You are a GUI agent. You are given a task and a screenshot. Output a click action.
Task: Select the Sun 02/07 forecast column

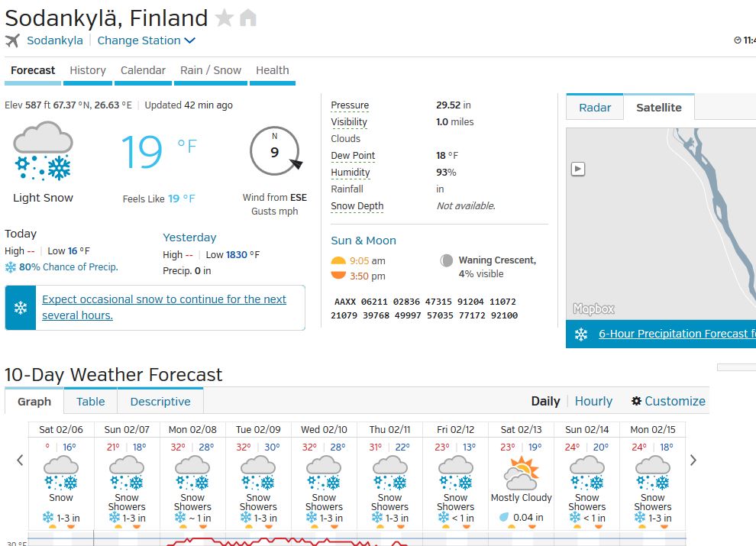pyautogui.click(x=127, y=473)
